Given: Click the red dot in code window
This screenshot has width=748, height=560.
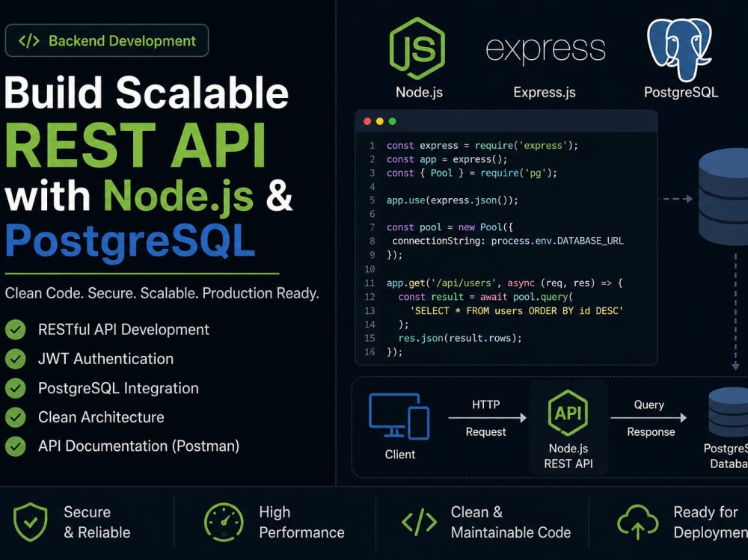Looking at the screenshot, I should click(367, 121).
